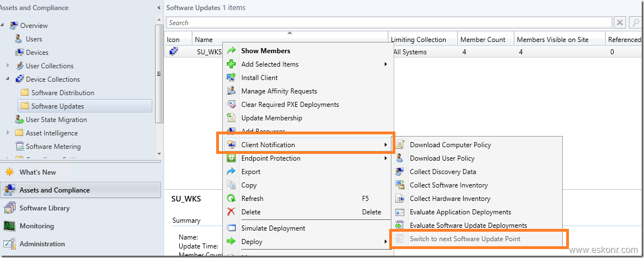The image size is (644, 258).
Task: Switch to the Monitoring workspace
Action: tap(36, 226)
